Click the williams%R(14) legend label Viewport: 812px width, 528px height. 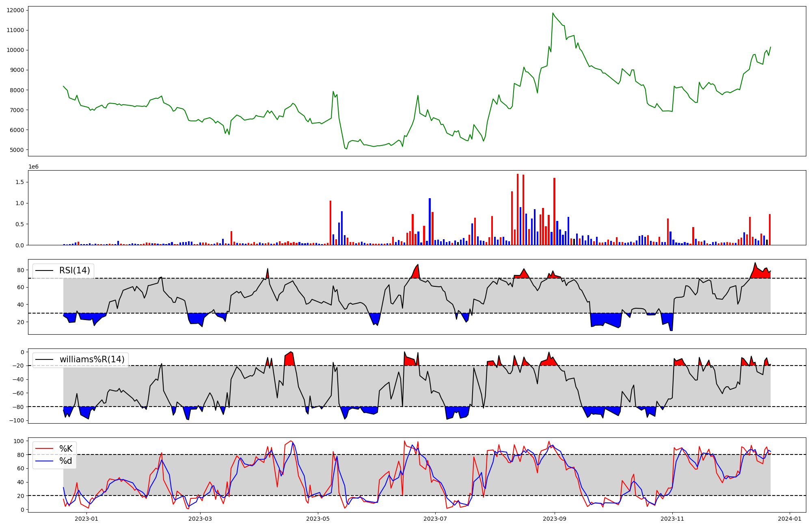92,359
